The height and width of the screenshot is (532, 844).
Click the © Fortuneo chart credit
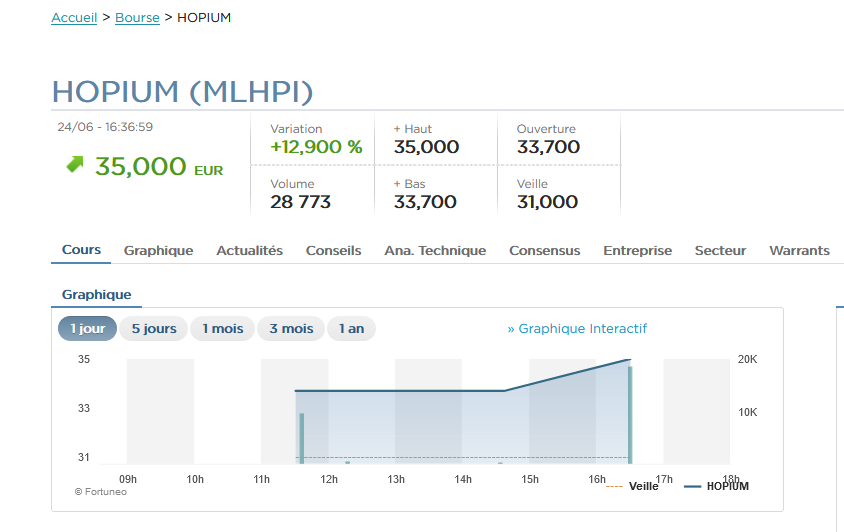(x=101, y=492)
